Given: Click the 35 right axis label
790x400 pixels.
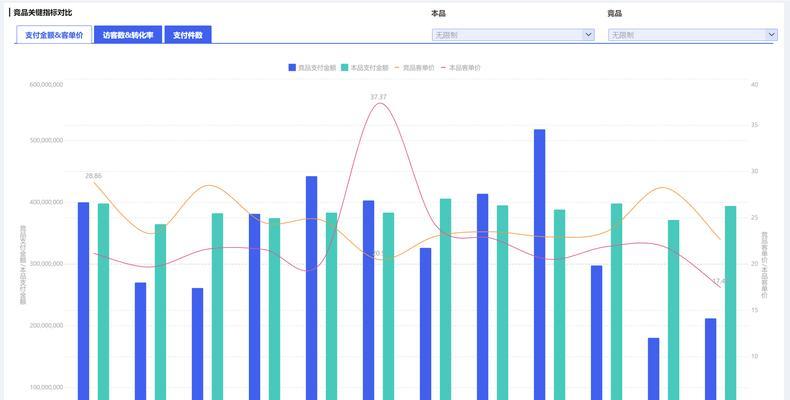Looking at the screenshot, I should pyautogui.click(x=754, y=125).
